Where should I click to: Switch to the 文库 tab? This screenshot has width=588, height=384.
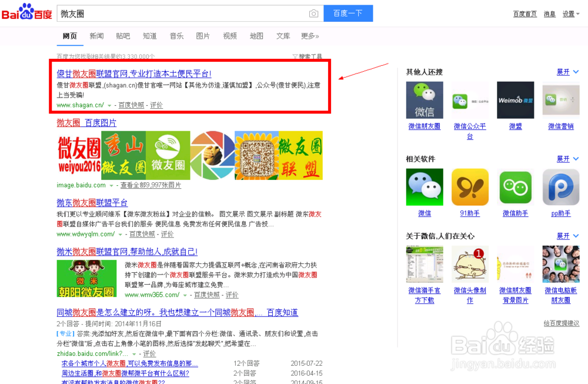pos(283,36)
